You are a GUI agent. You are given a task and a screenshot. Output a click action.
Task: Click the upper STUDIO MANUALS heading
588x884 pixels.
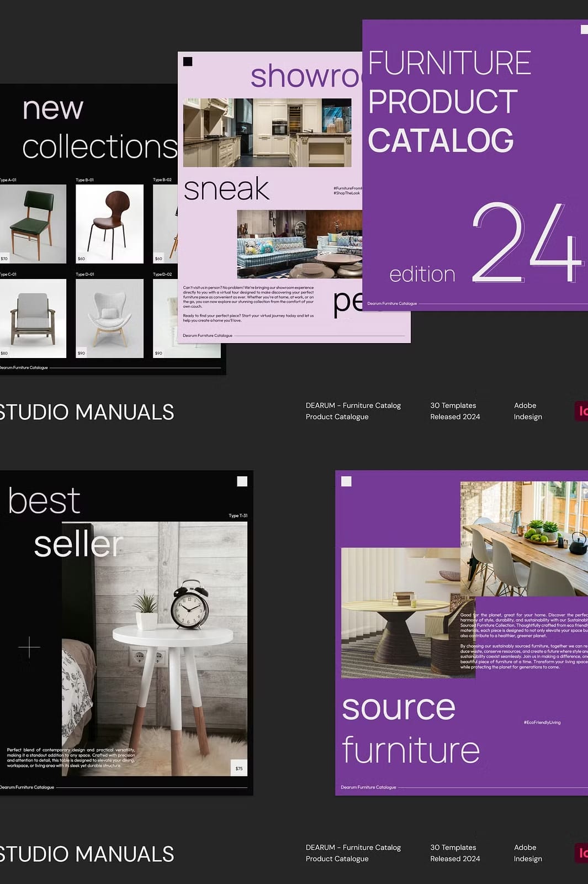click(87, 412)
